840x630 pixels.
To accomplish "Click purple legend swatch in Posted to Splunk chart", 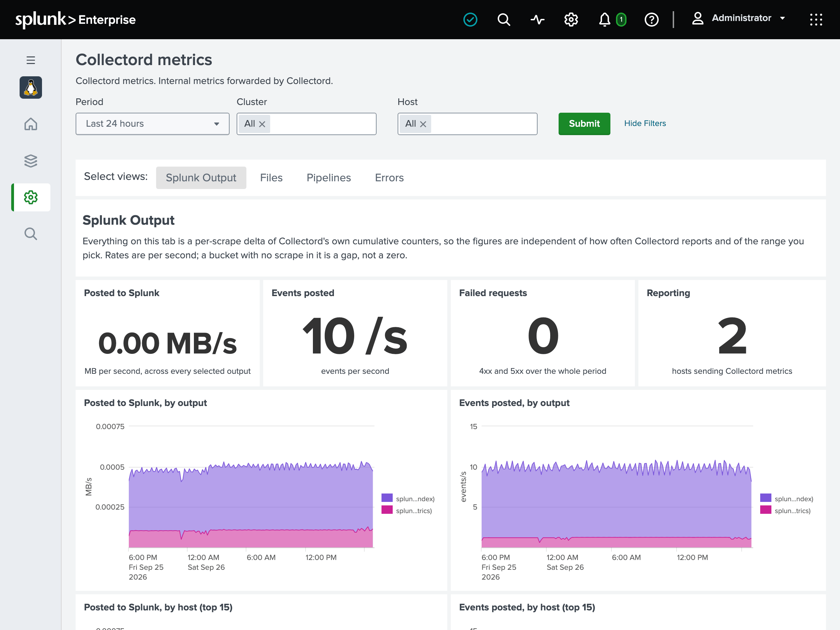I will click(x=387, y=498).
